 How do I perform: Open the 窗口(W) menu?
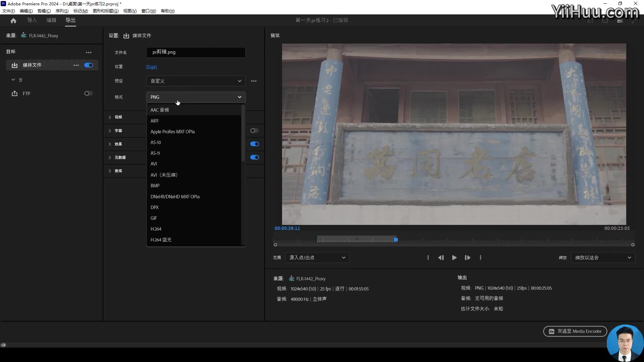pos(149,11)
